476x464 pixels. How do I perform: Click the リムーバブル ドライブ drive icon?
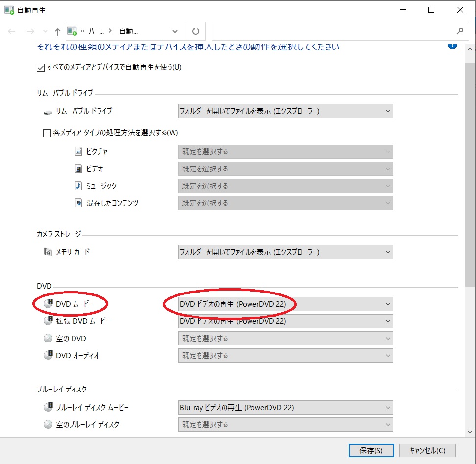(48, 113)
